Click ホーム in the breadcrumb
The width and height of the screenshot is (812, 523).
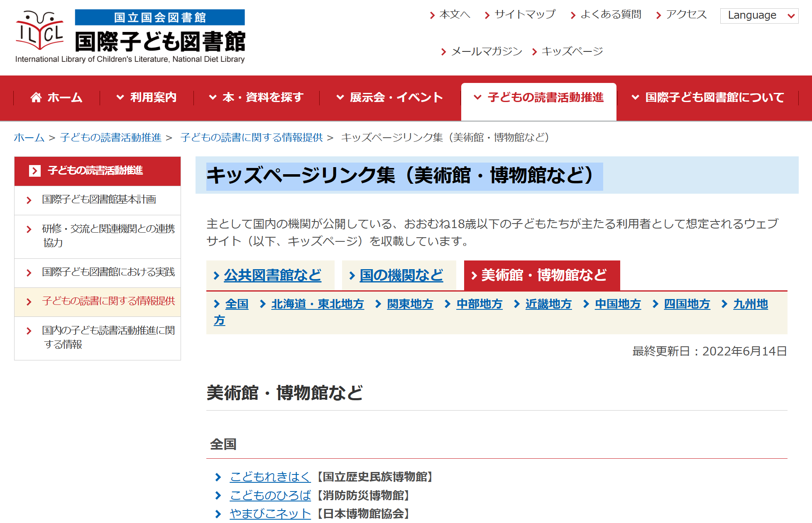(x=29, y=137)
